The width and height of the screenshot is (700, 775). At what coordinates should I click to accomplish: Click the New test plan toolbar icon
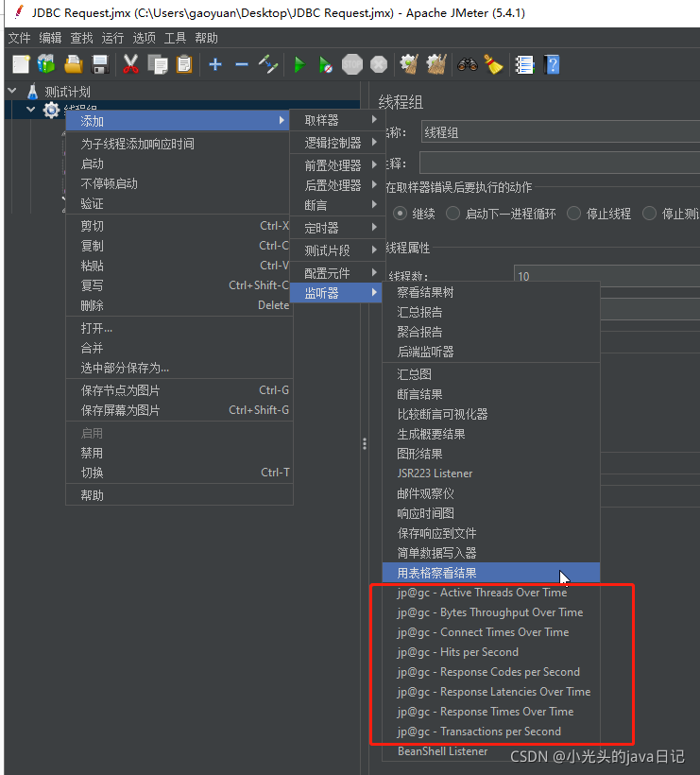(21, 65)
